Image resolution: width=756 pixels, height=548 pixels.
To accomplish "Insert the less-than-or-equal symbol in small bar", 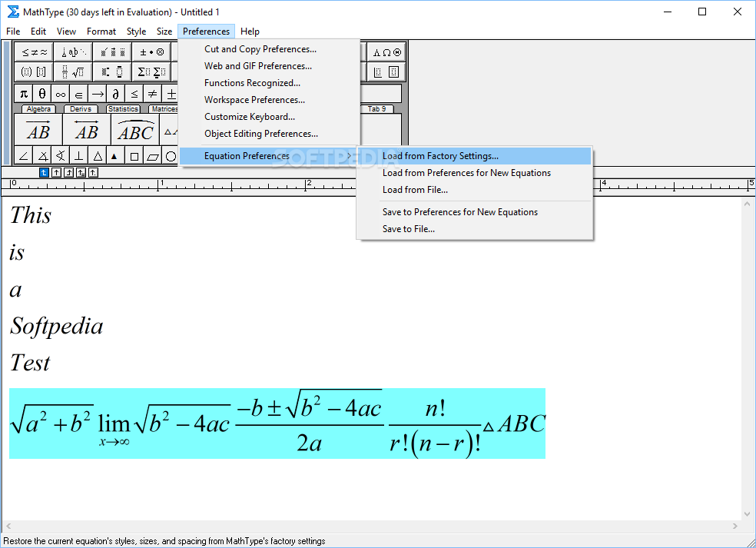I will coord(134,94).
